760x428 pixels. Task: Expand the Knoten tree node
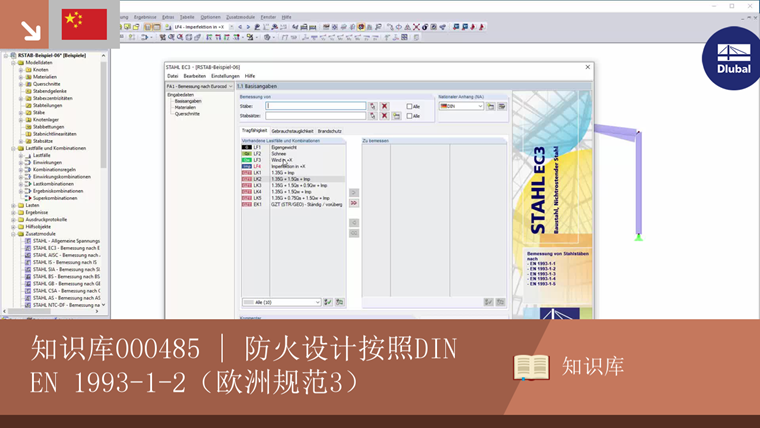(21, 70)
